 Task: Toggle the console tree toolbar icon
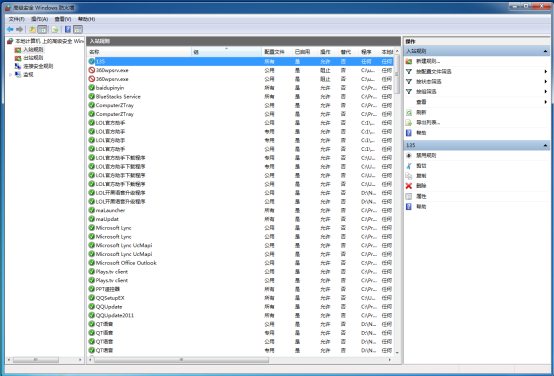42,29
